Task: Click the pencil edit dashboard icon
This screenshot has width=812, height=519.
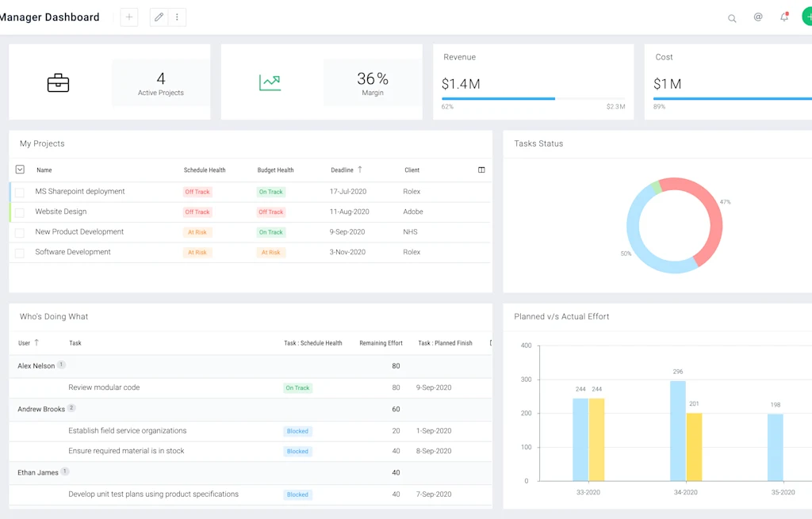Action: coord(159,17)
